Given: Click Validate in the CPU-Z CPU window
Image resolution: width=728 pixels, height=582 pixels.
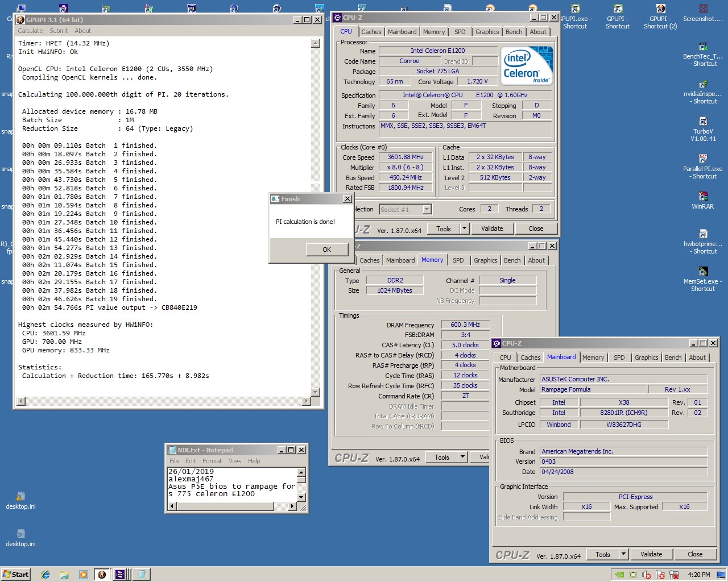Looking at the screenshot, I should coord(492,228).
